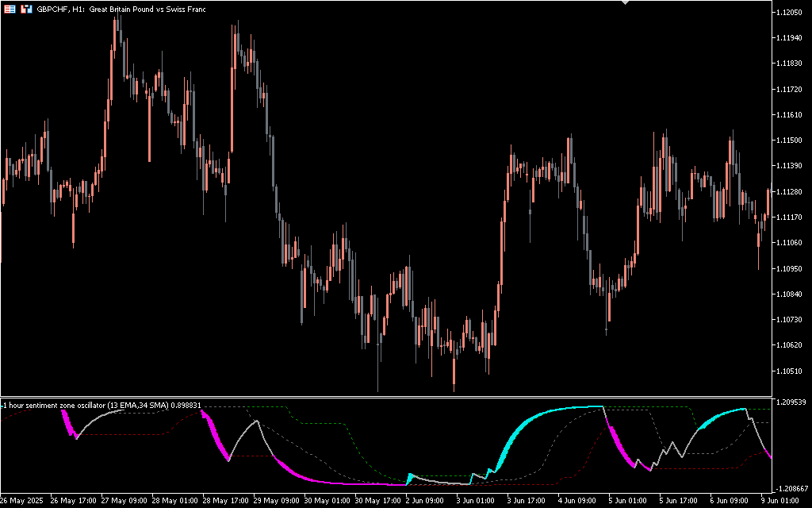This screenshot has width=812, height=508.
Task: Click the 26 May 2025 date label
Action: (23, 501)
